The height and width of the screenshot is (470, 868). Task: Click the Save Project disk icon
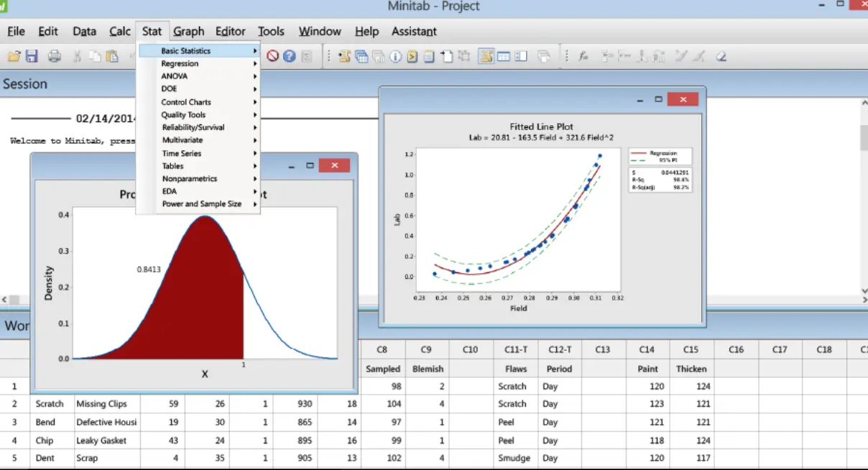(32, 56)
